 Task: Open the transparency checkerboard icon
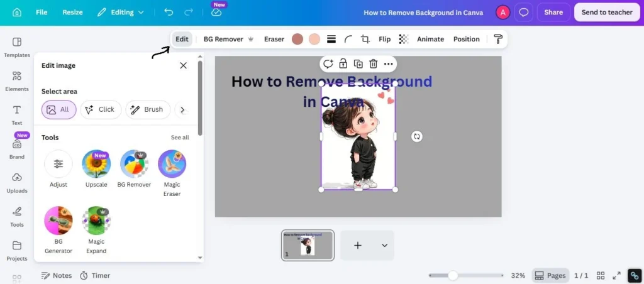tap(404, 39)
